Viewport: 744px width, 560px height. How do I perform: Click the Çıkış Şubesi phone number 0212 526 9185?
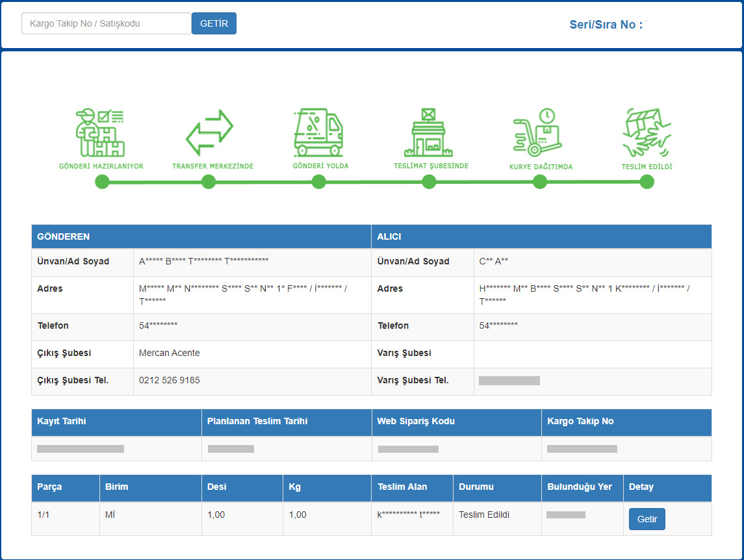coord(170,381)
